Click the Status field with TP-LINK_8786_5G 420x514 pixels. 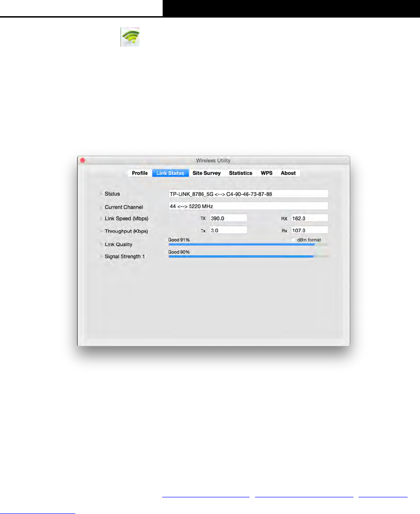(249, 194)
